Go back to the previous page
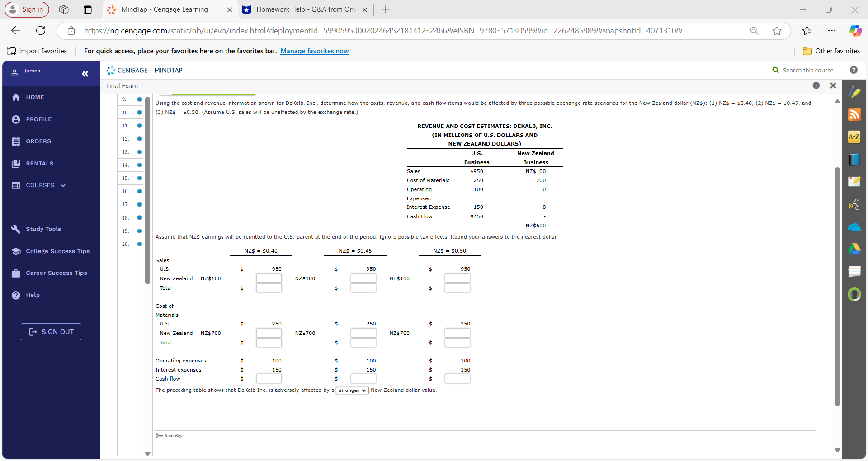 click(x=16, y=30)
